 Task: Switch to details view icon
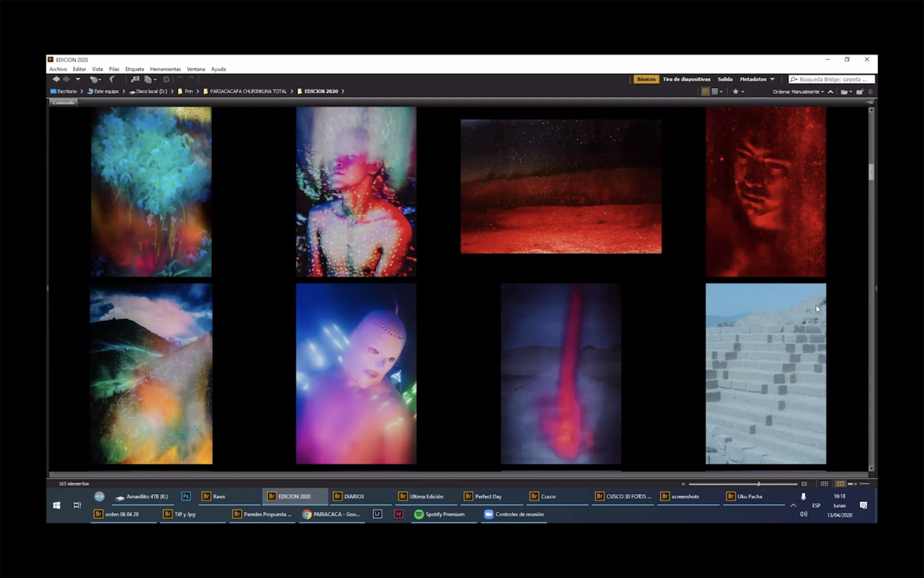[x=852, y=484]
